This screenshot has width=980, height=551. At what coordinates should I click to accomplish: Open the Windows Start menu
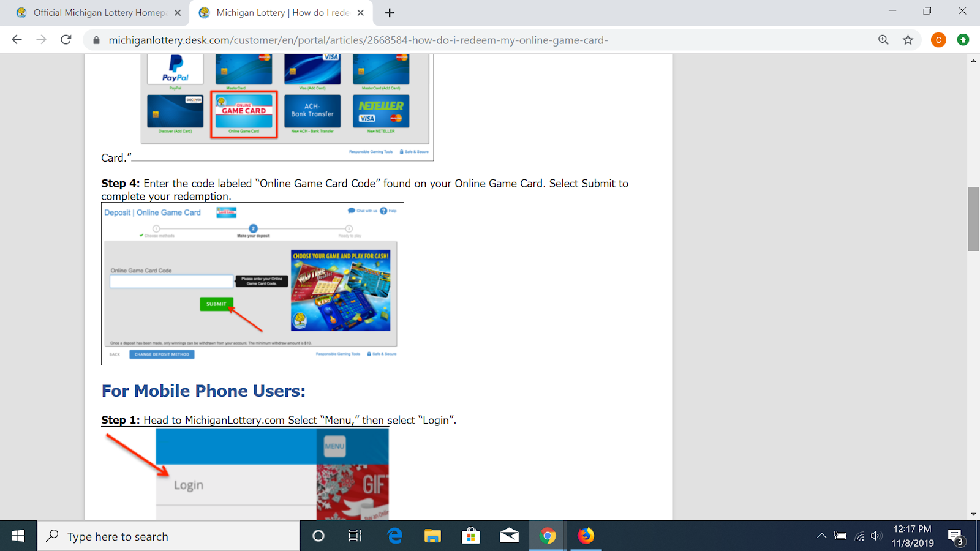18,536
